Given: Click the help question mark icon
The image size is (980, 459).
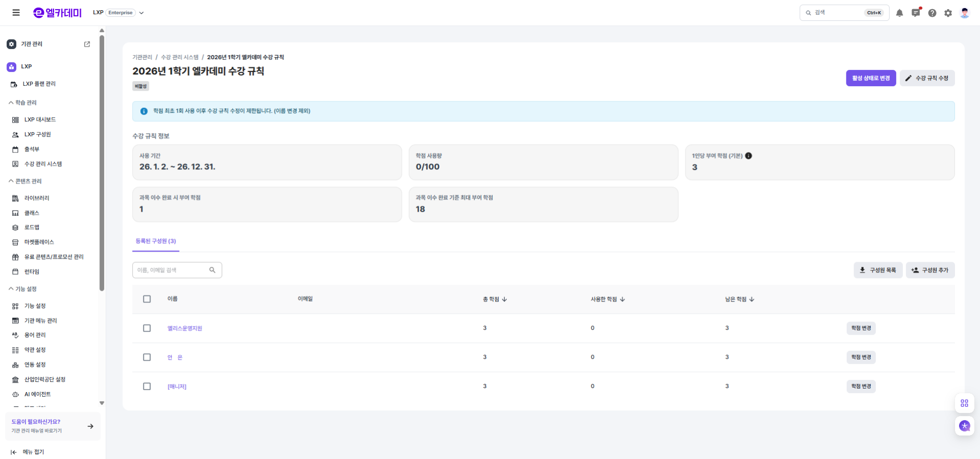Looking at the screenshot, I should 932,13.
